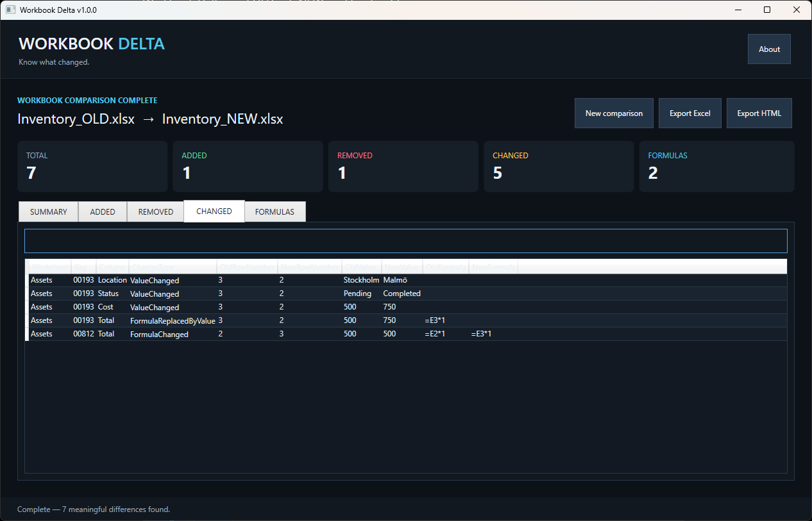This screenshot has height=521, width=812.
Task: Sort by the NewValue column header
Action: [402, 267]
